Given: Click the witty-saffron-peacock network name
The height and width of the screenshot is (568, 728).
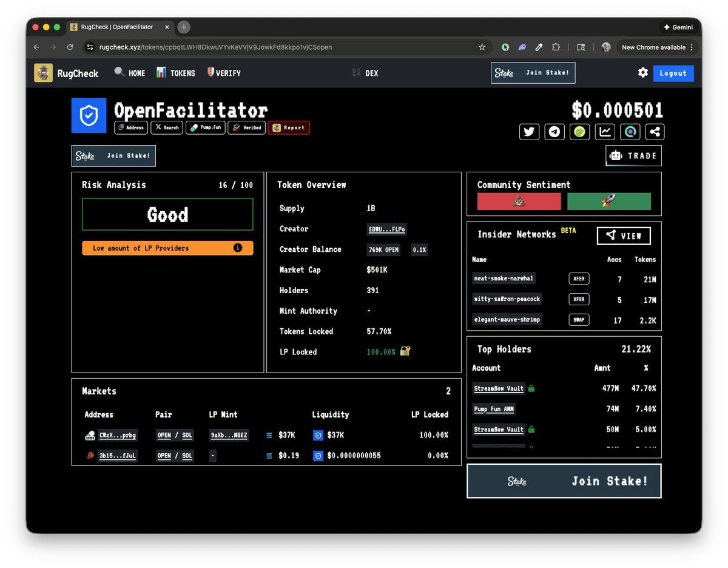Looking at the screenshot, I should pos(507,299).
